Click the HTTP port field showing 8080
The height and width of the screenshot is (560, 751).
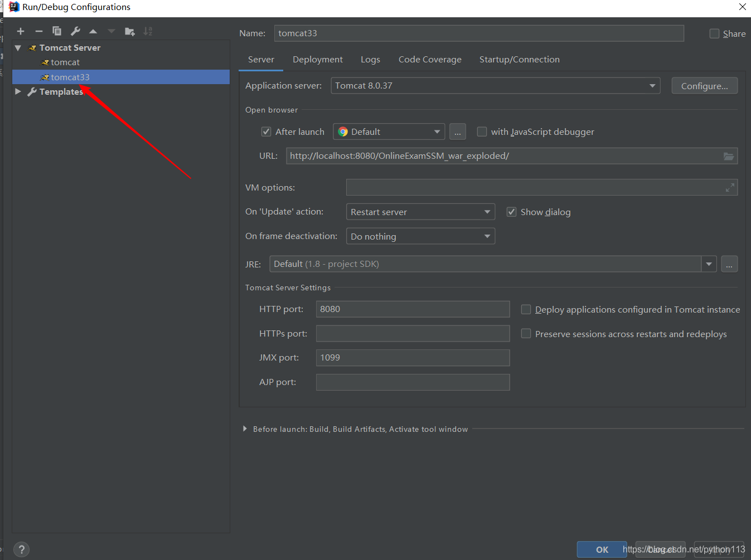[x=413, y=309]
